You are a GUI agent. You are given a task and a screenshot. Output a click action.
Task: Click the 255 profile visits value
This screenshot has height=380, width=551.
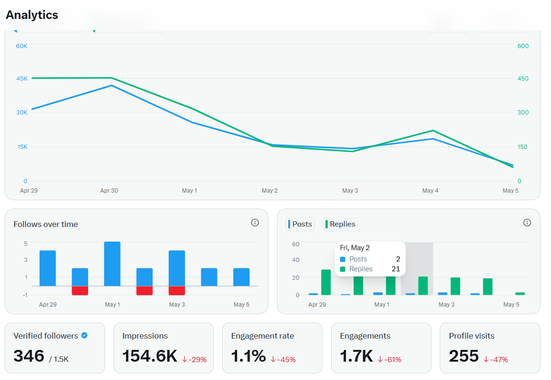(x=464, y=356)
